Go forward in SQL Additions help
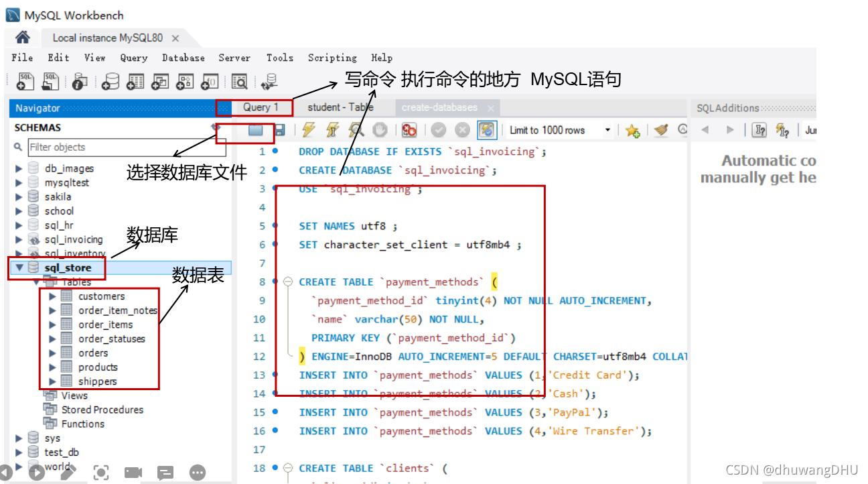The width and height of the screenshot is (868, 484). [730, 130]
